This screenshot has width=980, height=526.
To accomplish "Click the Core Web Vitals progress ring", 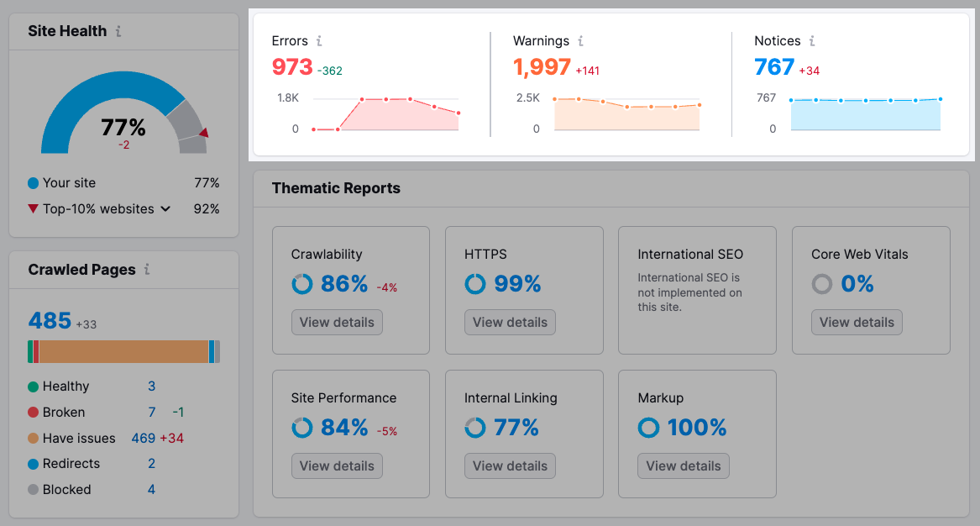I will [821, 284].
